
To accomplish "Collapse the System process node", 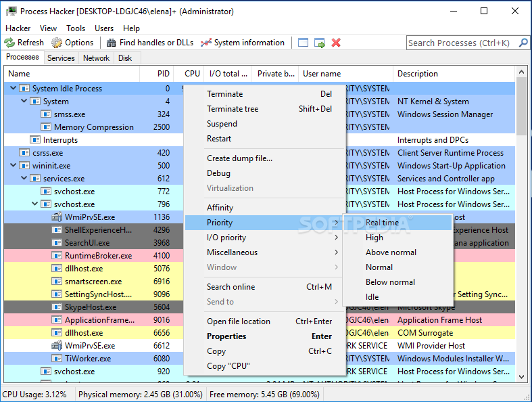I will (24, 101).
